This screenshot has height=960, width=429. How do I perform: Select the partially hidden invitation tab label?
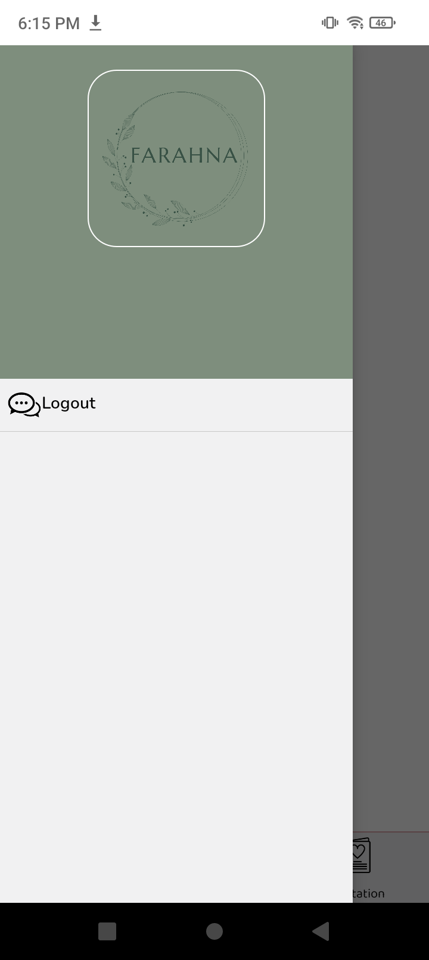[368, 893]
